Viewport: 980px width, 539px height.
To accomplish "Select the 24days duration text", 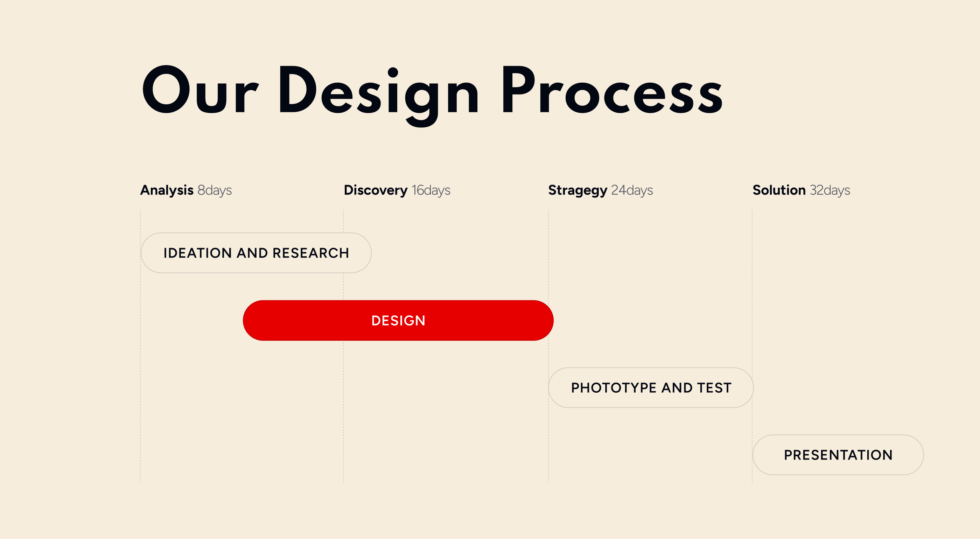I will [x=632, y=190].
